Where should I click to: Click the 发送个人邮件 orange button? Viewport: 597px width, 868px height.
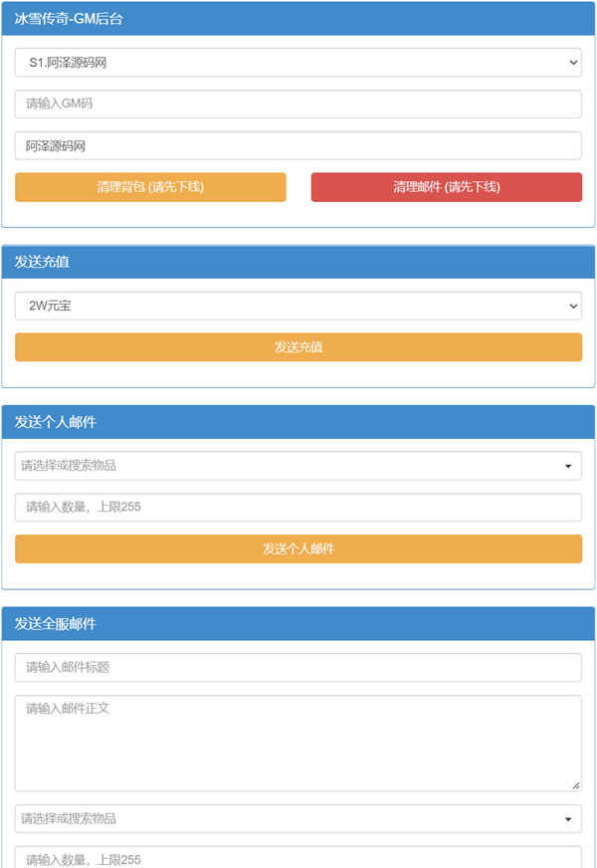298,548
